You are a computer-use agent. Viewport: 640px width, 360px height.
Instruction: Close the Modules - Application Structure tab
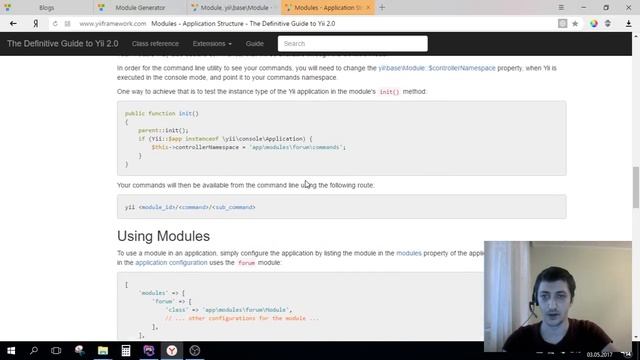368,7
